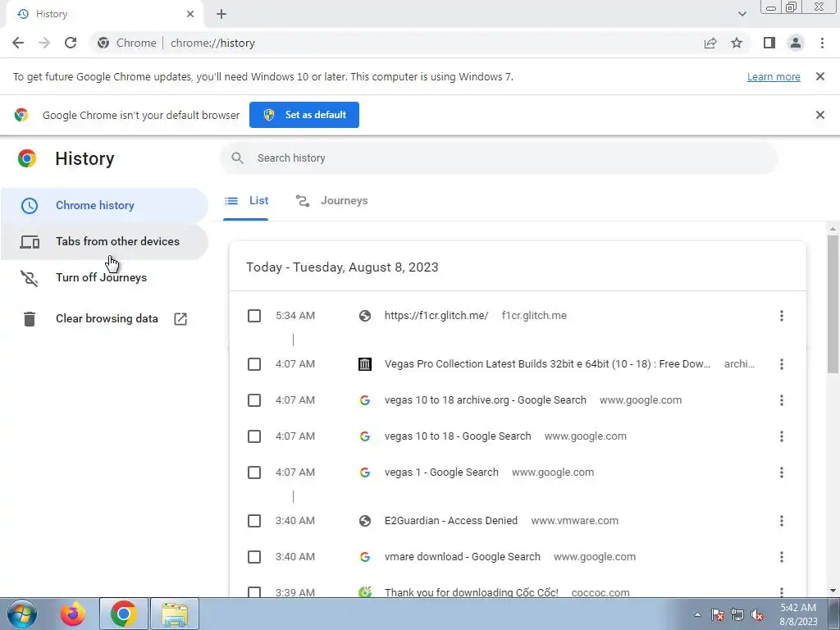This screenshot has width=840, height=630.
Task: Go back with the browser back arrow
Action: pos(18,43)
